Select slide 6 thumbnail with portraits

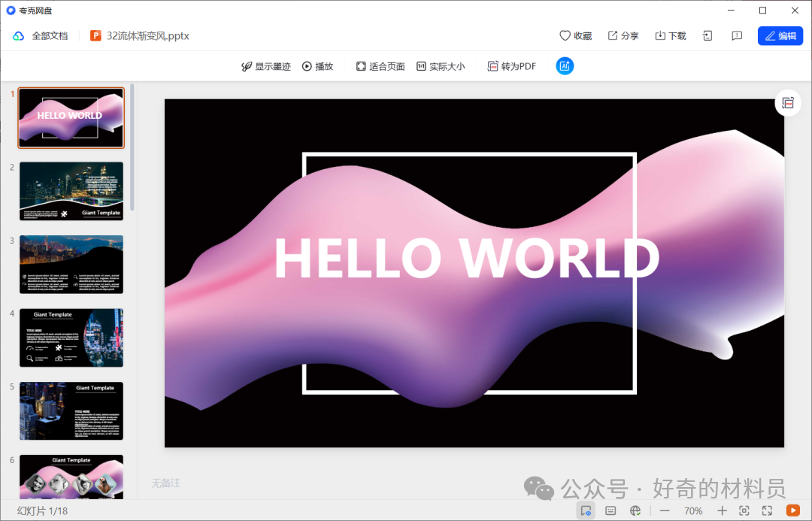[x=71, y=477]
